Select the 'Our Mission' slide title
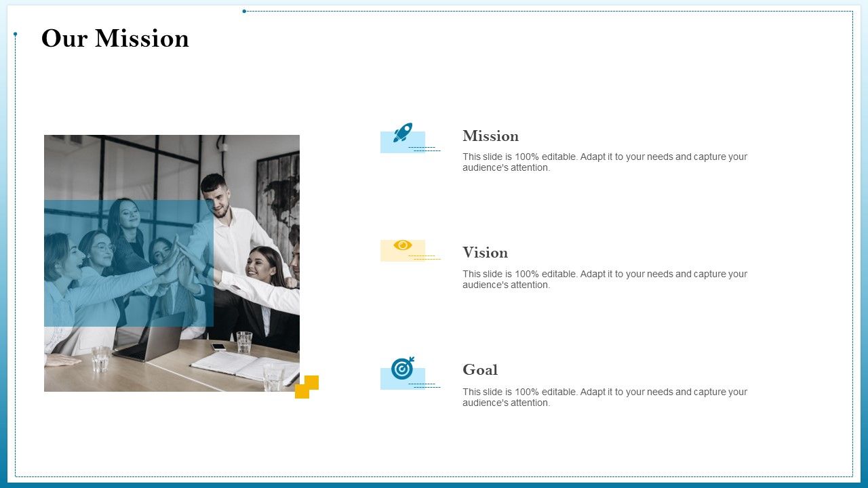868x488 pixels. click(x=115, y=39)
